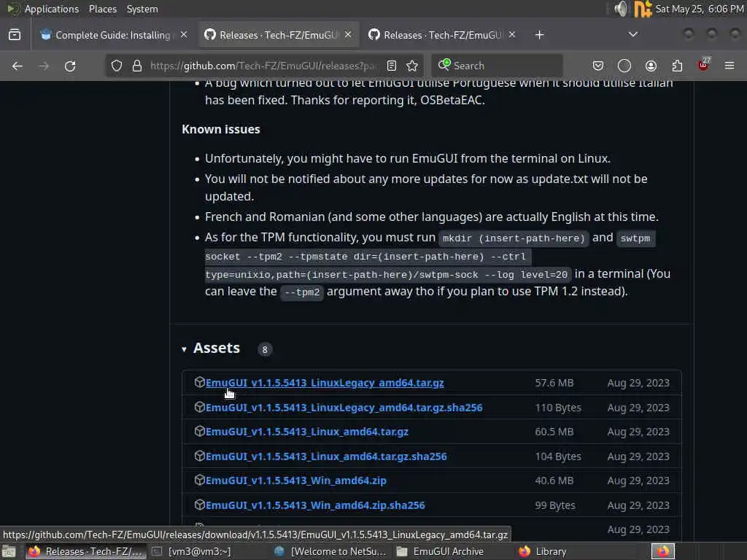Click package icon beside LinuxLegacy tar.gz asset

[x=200, y=382]
